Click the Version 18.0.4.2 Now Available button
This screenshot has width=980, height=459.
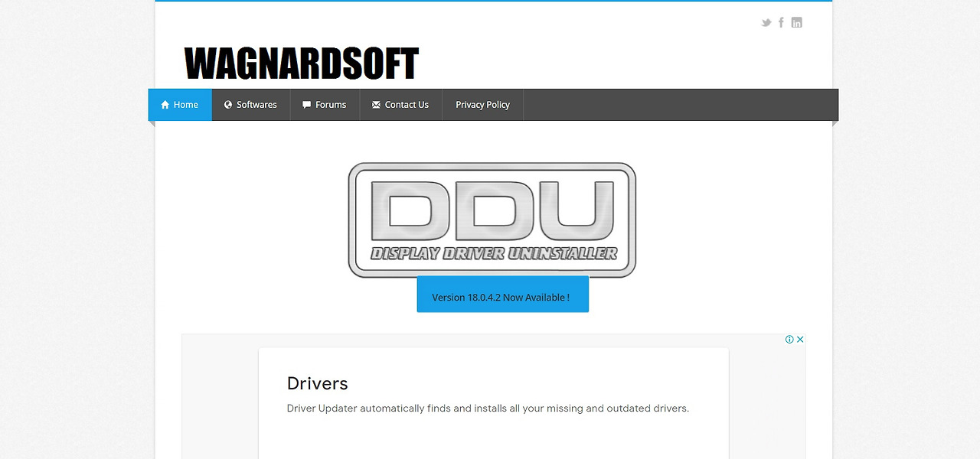(502, 297)
